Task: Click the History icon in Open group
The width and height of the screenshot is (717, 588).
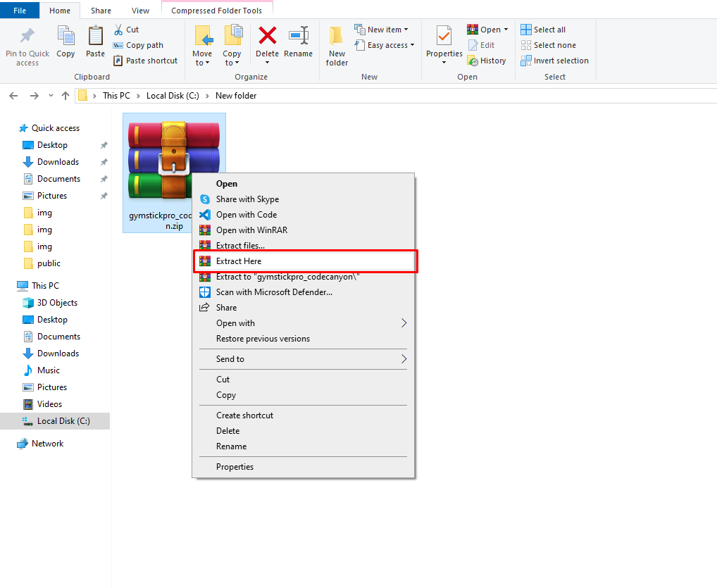Action: click(x=473, y=61)
